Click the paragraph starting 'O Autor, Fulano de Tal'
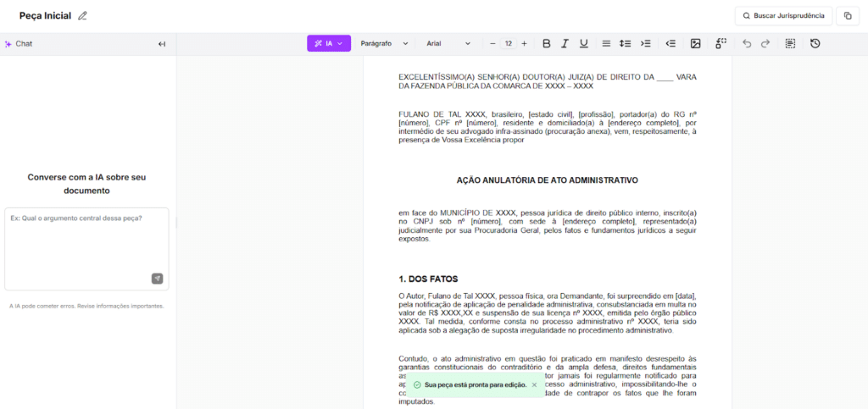868x409 pixels. tap(548, 312)
